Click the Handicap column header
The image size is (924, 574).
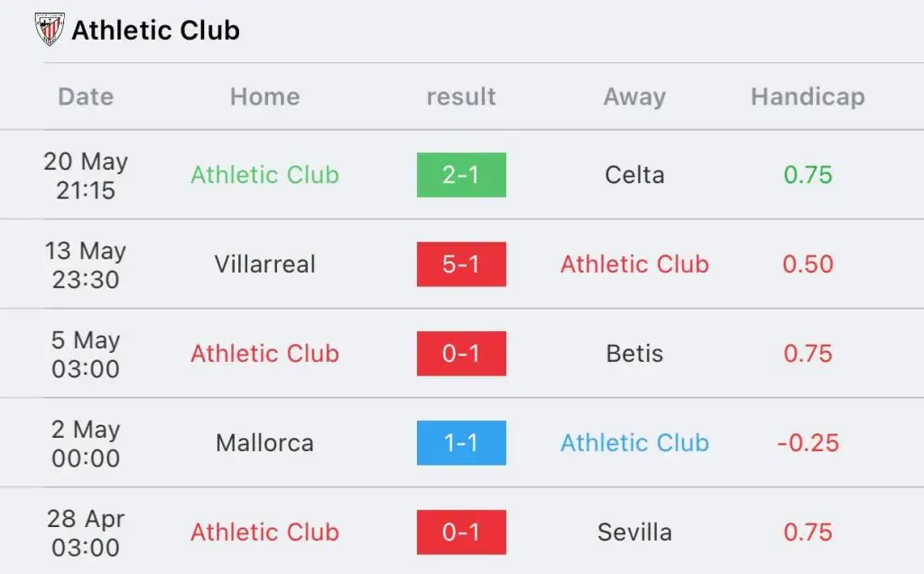pos(808,97)
